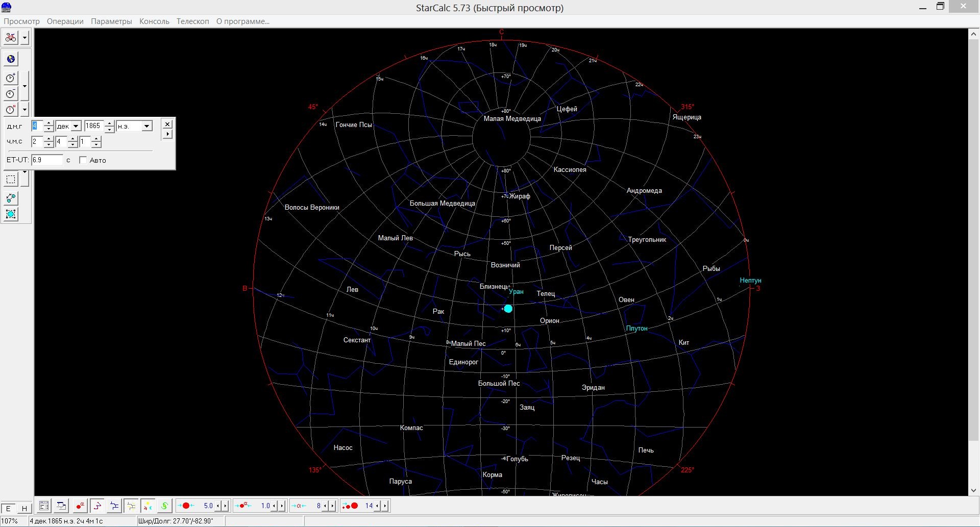Click the year input field showing 1865

pyautogui.click(x=94, y=126)
